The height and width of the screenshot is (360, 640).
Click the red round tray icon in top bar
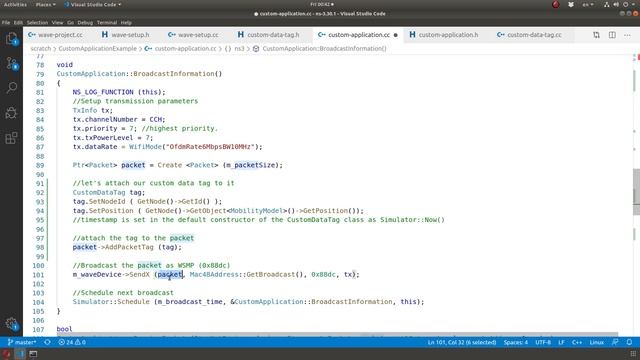click(556, 4)
